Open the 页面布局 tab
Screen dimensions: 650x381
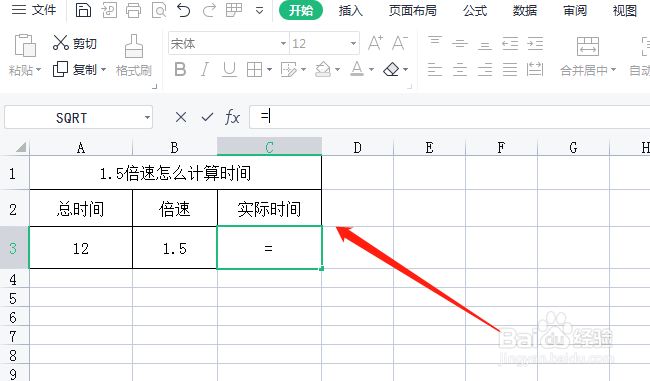413,10
